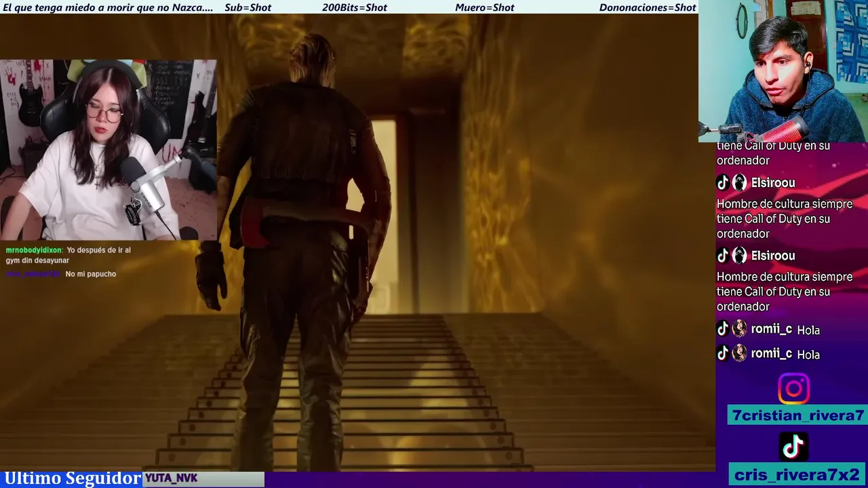This screenshot has height=488, width=868.
Task: Click the Instagram logo icon
Action: click(793, 388)
